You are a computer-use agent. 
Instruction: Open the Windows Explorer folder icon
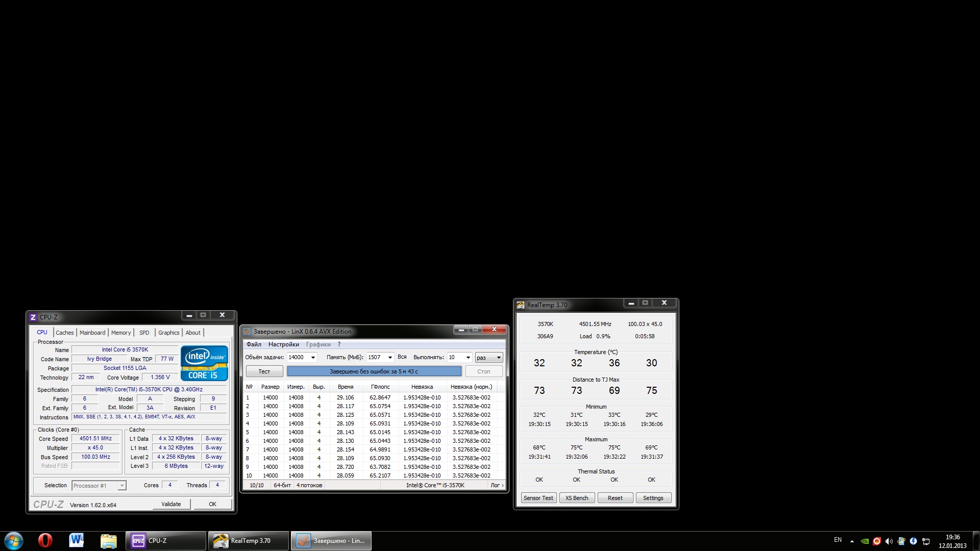click(x=108, y=540)
